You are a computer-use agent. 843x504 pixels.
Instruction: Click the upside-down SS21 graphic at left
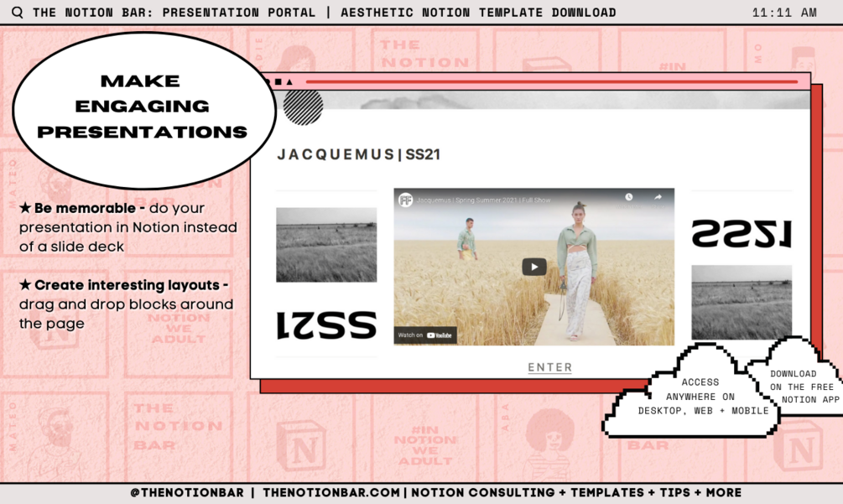[326, 325]
